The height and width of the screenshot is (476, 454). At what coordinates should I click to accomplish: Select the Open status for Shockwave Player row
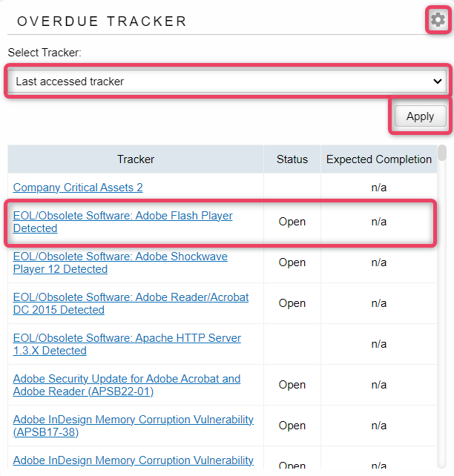click(292, 262)
